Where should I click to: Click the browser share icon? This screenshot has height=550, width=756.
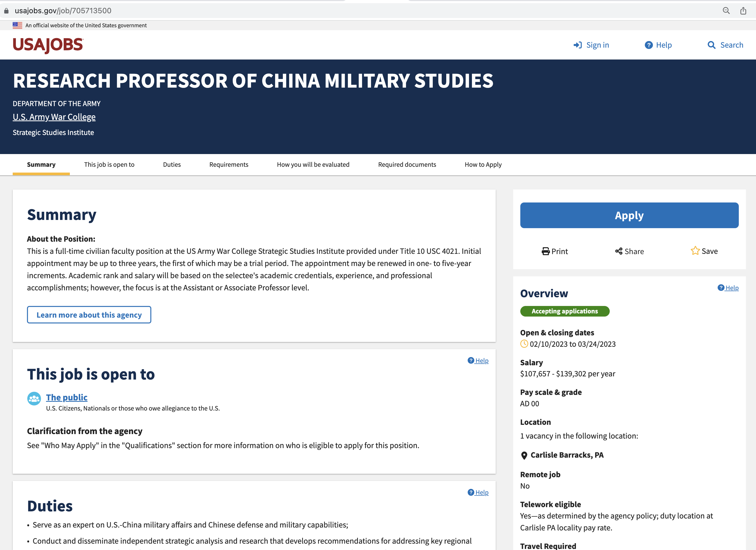tap(743, 11)
